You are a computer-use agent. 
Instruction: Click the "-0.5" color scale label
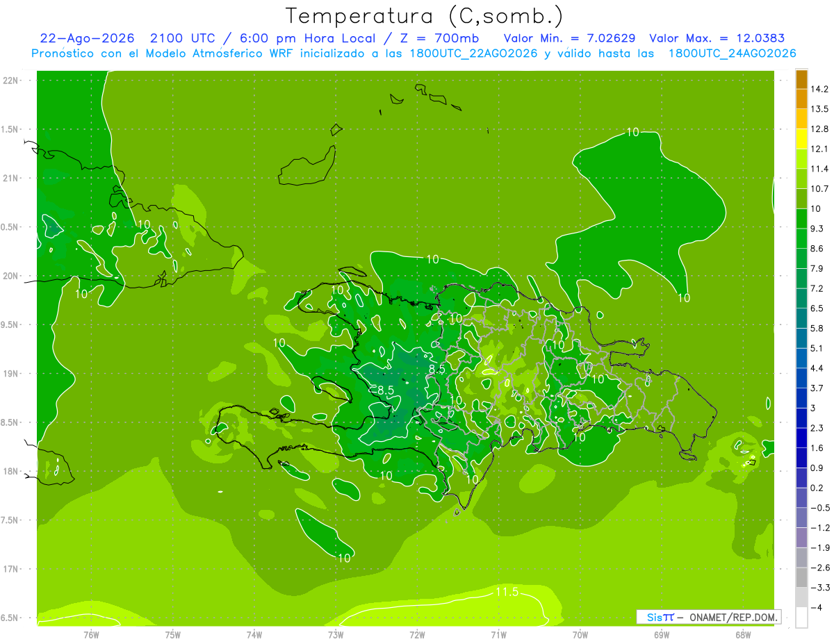(x=820, y=508)
